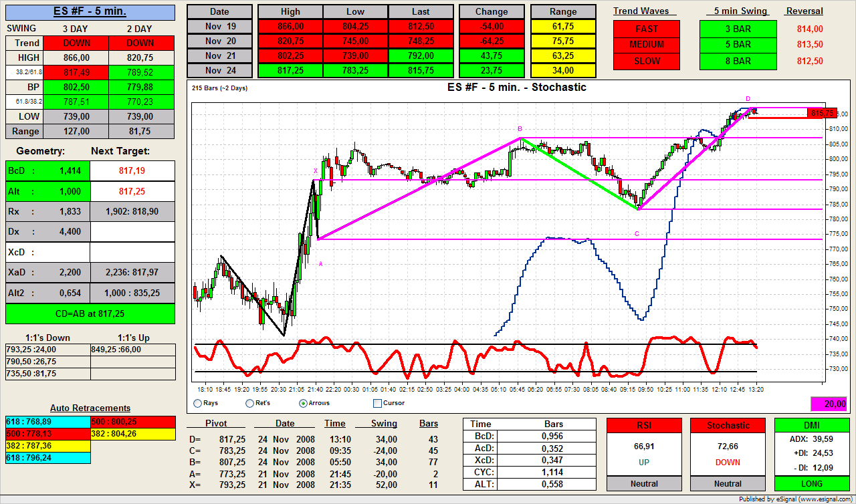Select the Rays radio button
Viewport: 856px width, 504px height.
pos(197,403)
